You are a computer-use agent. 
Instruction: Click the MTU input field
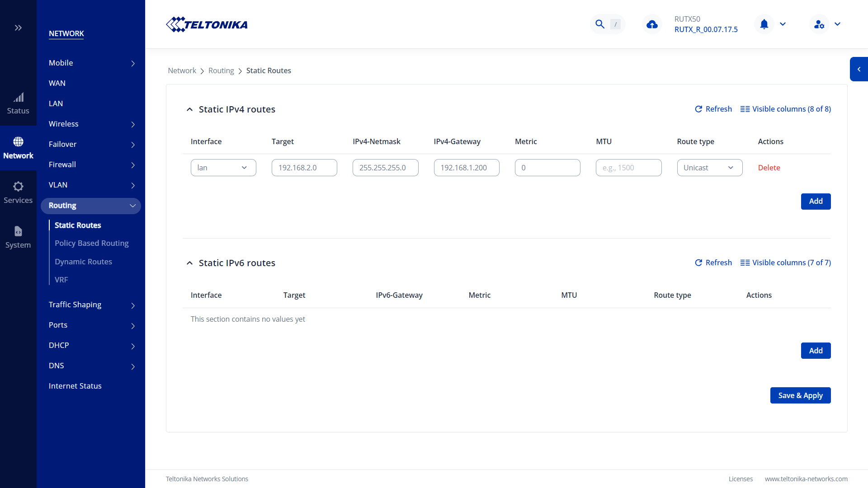(x=628, y=168)
